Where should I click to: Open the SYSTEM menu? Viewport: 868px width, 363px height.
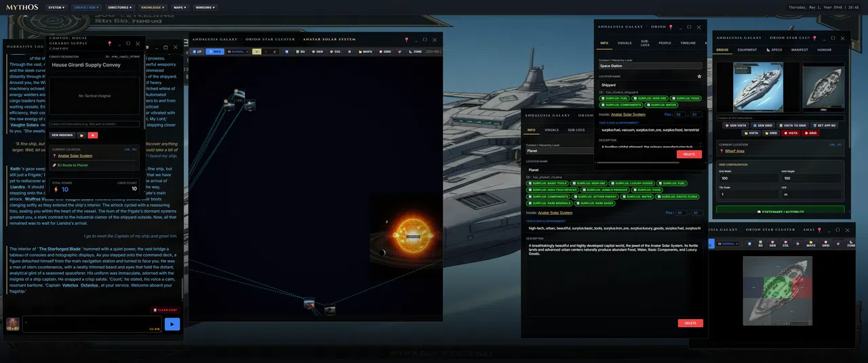tap(56, 7)
